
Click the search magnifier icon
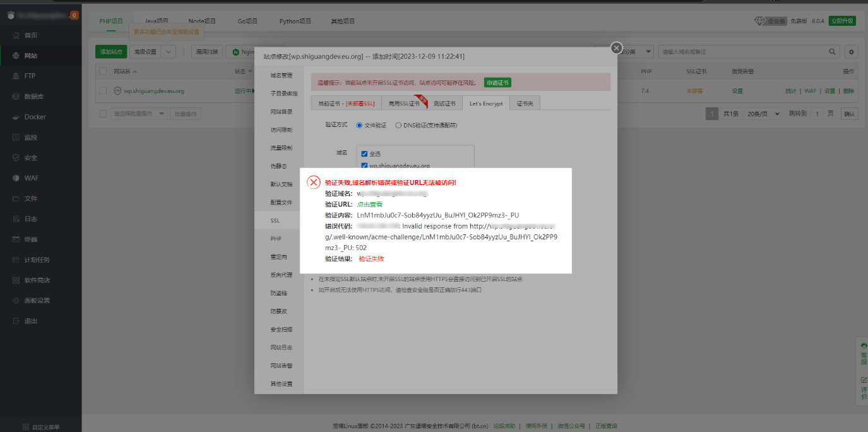point(833,52)
